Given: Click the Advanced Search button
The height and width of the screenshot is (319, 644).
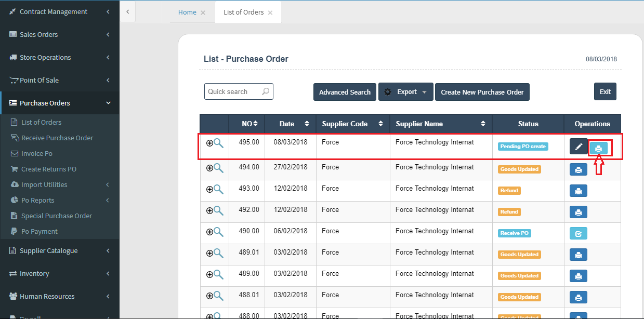Looking at the screenshot, I should pos(345,92).
